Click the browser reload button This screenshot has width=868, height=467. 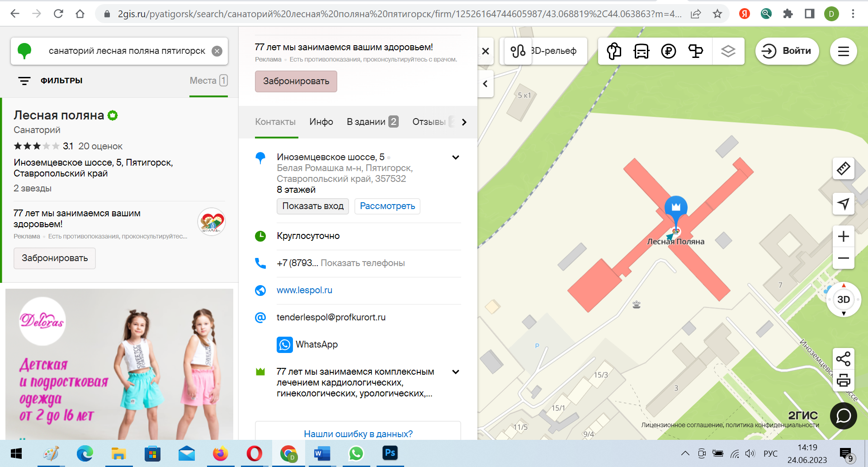pos(58,14)
